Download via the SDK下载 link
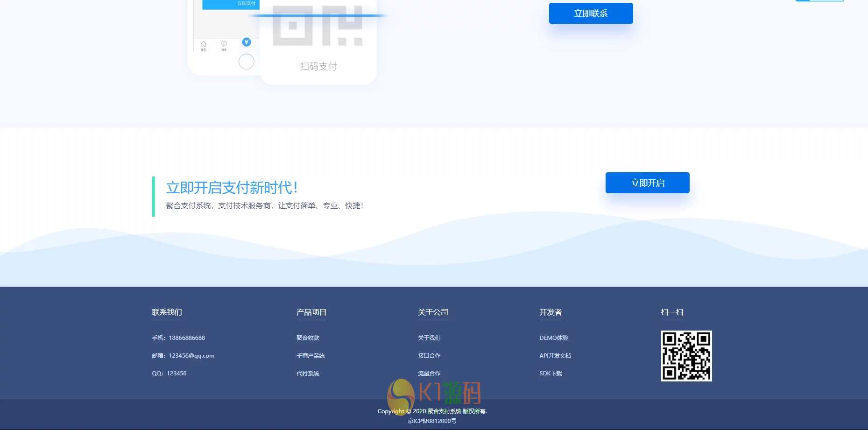The image size is (868, 430). tap(550, 373)
